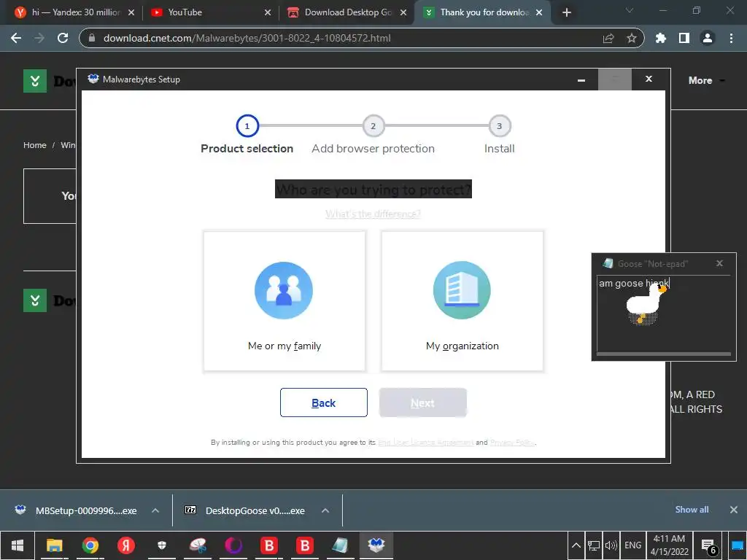747x560 pixels.
Task: Click step 3 Install circle
Action: tap(499, 126)
